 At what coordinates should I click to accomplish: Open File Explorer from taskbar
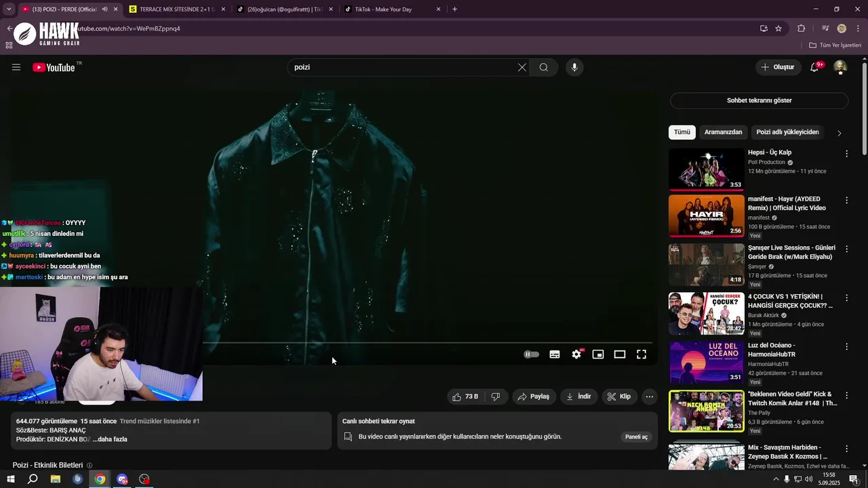(55, 479)
